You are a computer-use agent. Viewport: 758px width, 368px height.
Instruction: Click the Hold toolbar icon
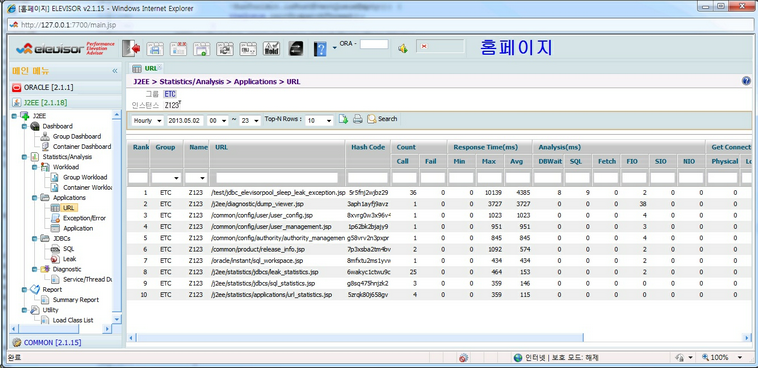[271, 48]
